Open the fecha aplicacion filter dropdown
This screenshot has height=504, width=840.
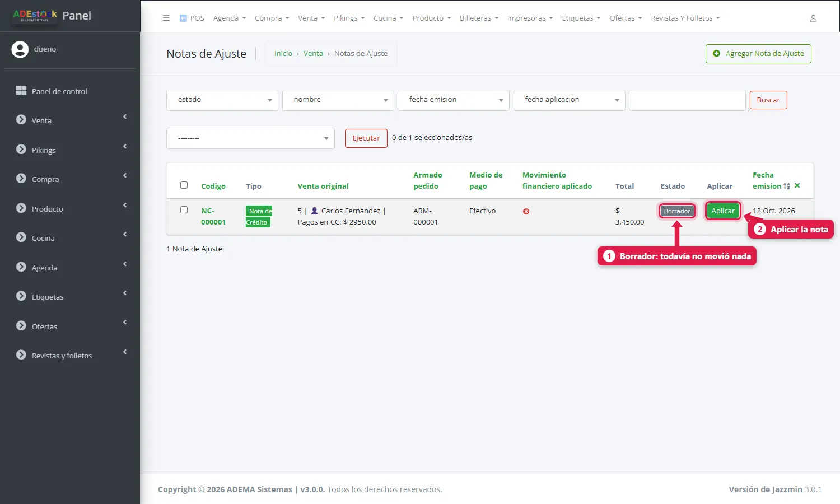point(570,100)
